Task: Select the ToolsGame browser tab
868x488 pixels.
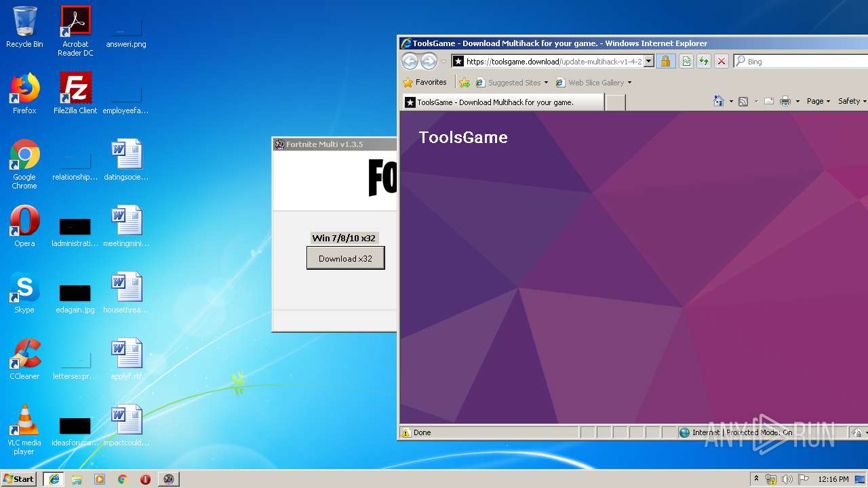Action: [x=502, y=102]
